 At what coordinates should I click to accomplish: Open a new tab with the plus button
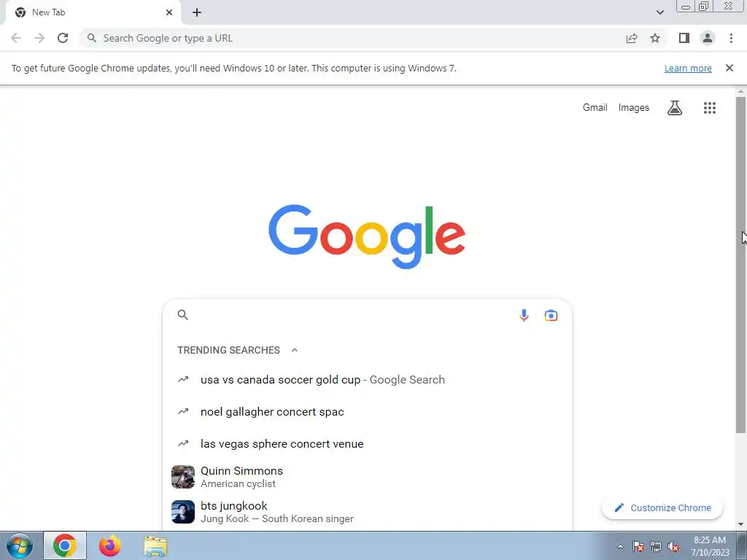(197, 12)
